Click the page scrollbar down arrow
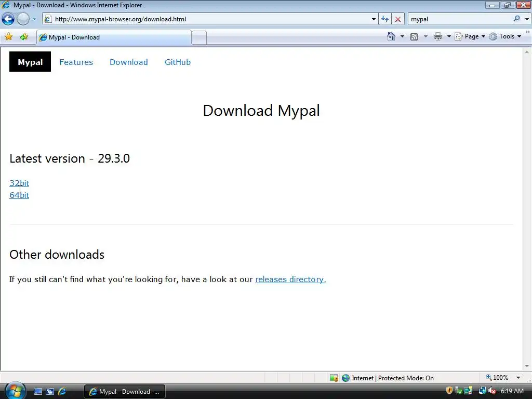 (x=527, y=366)
